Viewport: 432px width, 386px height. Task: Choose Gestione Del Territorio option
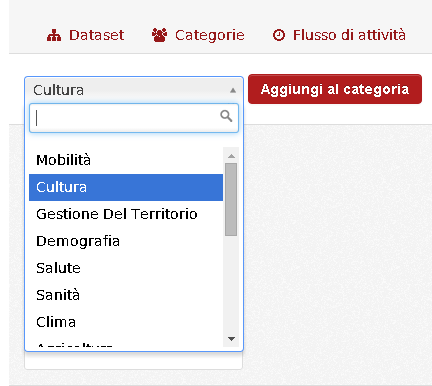126,214
